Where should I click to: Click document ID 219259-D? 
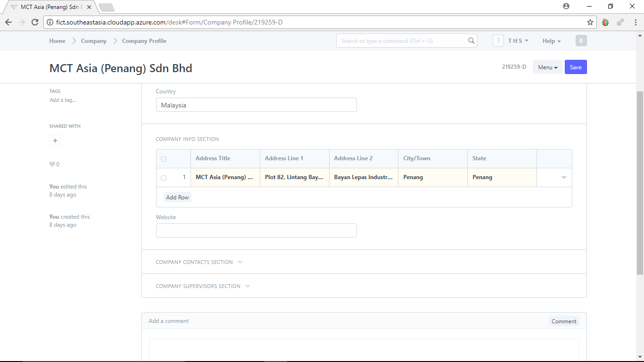[x=514, y=67]
